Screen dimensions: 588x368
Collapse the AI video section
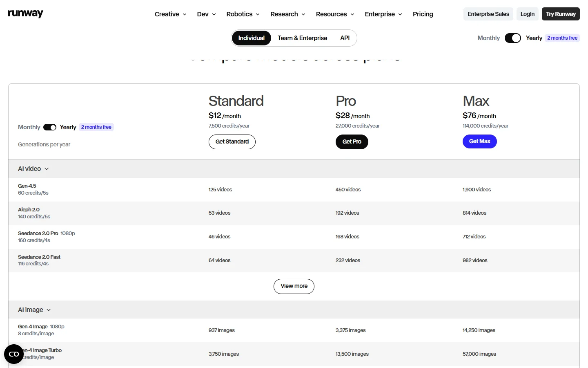coord(33,168)
